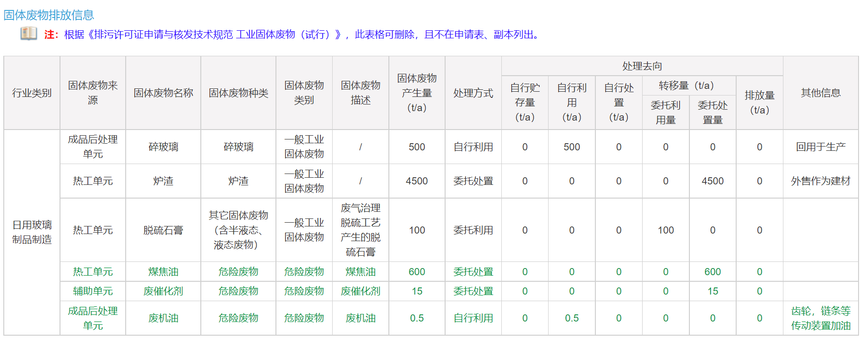Click 自行利用 in the 碎玻璃 row
Screen dimensions: 868x356
point(473,147)
